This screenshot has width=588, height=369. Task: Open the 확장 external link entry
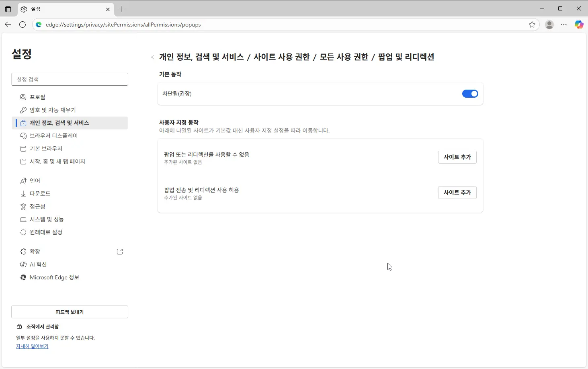click(35, 251)
